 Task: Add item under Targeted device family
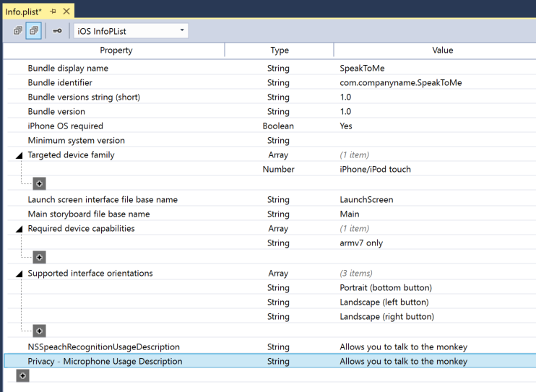[40, 184]
